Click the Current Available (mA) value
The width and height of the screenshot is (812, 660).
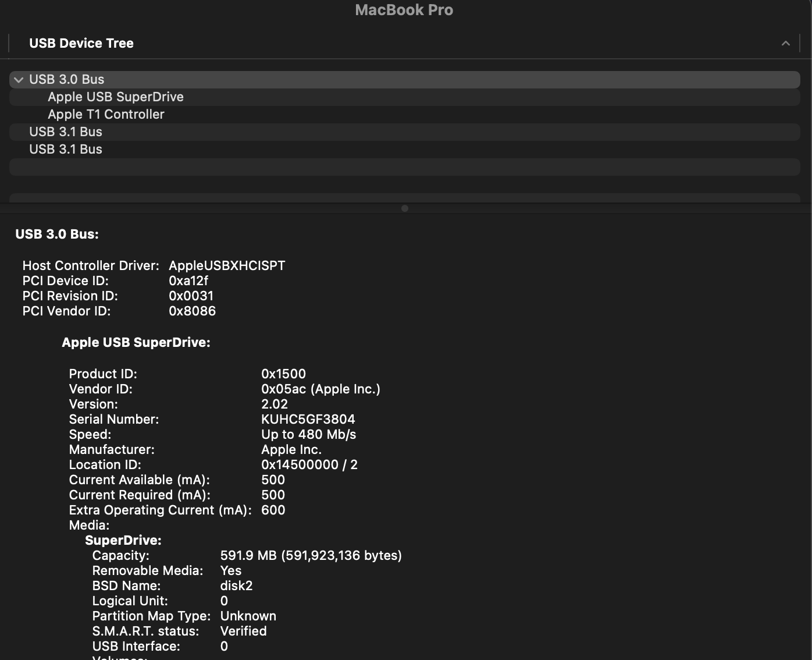click(273, 480)
